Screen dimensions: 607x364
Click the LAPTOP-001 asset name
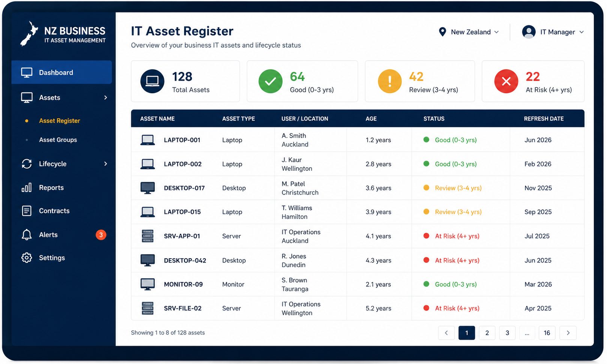click(x=182, y=140)
